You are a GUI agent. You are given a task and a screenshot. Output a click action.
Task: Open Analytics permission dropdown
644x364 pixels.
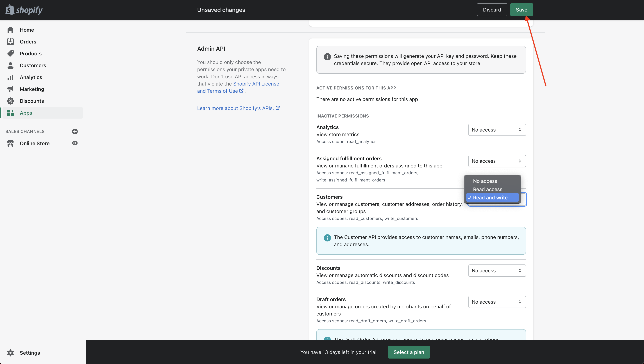[497, 130]
